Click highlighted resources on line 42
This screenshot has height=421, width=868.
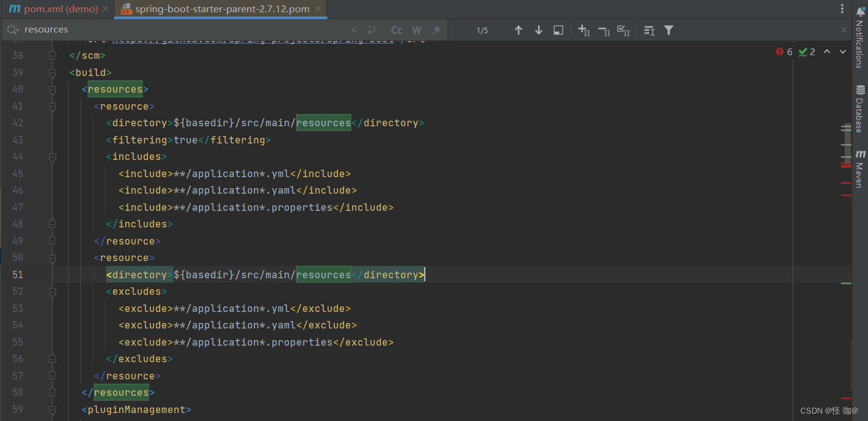coord(324,123)
